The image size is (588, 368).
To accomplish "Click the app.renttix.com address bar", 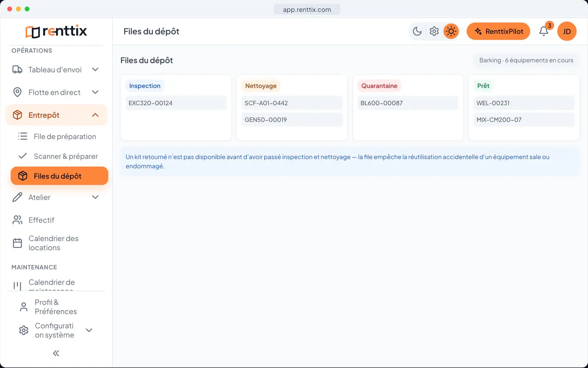I will click(x=307, y=10).
